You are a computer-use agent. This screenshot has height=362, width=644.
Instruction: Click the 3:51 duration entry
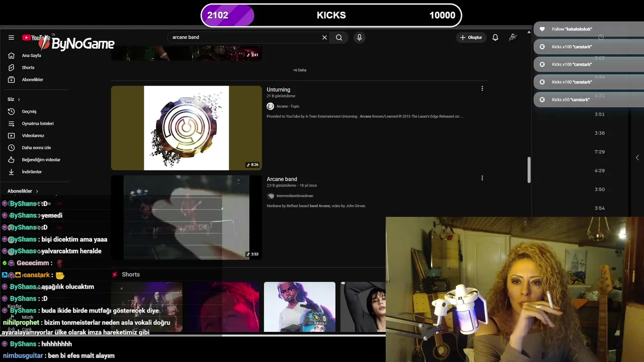(x=599, y=115)
